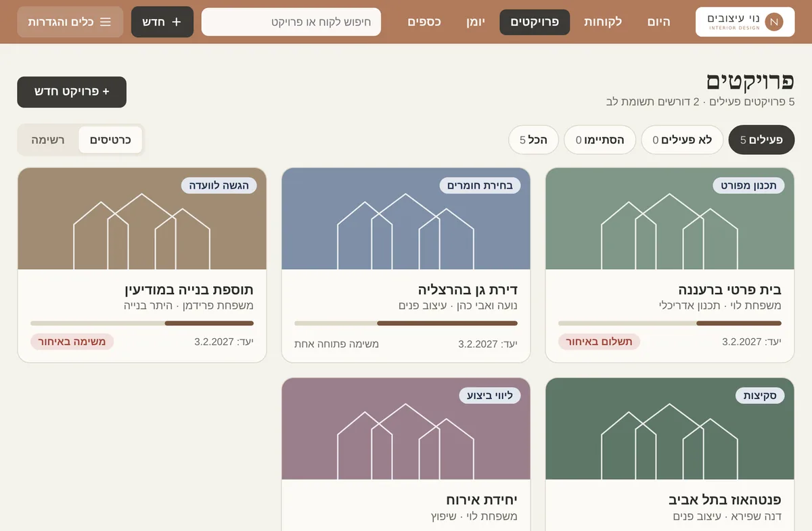Screen dimensions: 812x531
Task: Open the לקוחות navigation tab
Action: [x=604, y=22]
